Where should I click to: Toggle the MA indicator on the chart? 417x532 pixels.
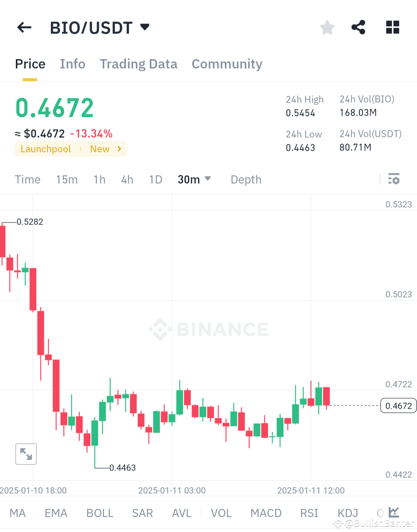[18, 513]
